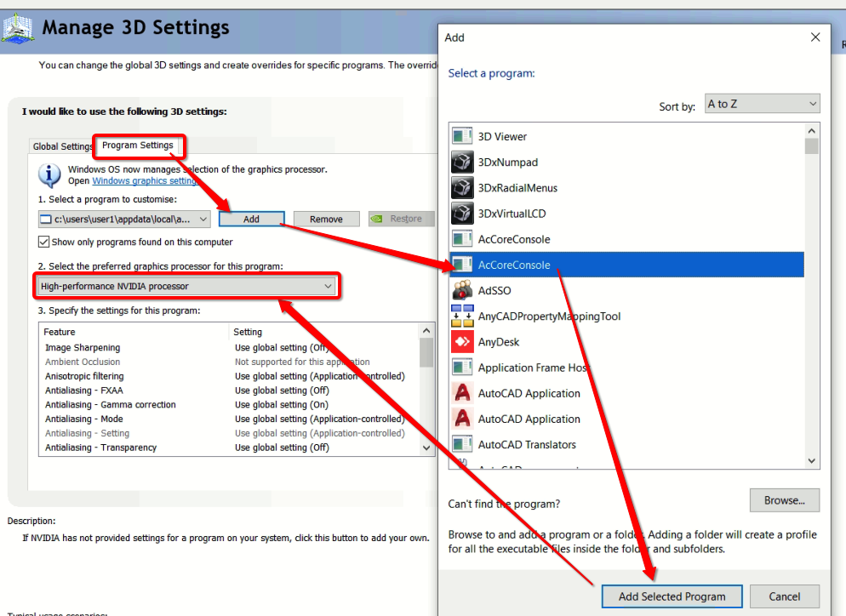Select AcCoreConsole in the program list
The width and height of the screenshot is (846, 616).
(x=596, y=264)
